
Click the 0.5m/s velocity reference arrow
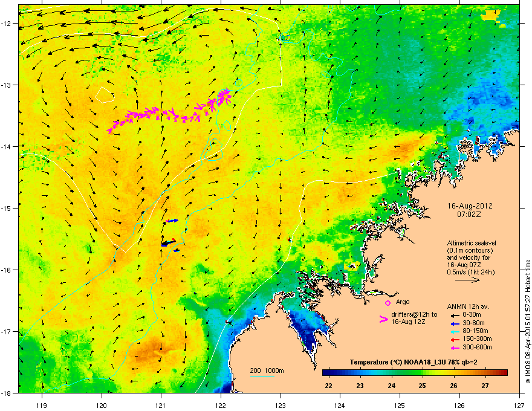click(467, 280)
